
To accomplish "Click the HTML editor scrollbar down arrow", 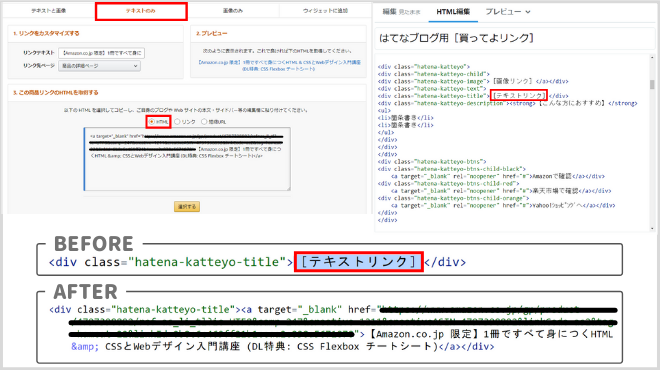I will (x=652, y=228).
